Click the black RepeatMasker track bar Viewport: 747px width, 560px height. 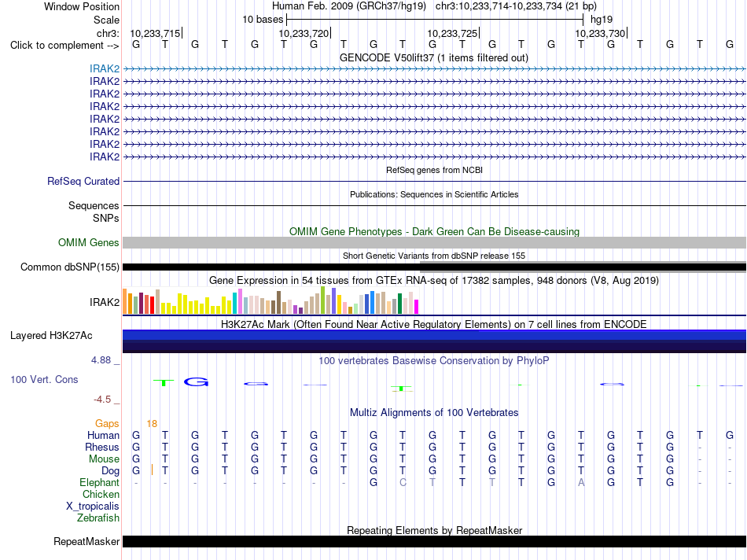434,541
